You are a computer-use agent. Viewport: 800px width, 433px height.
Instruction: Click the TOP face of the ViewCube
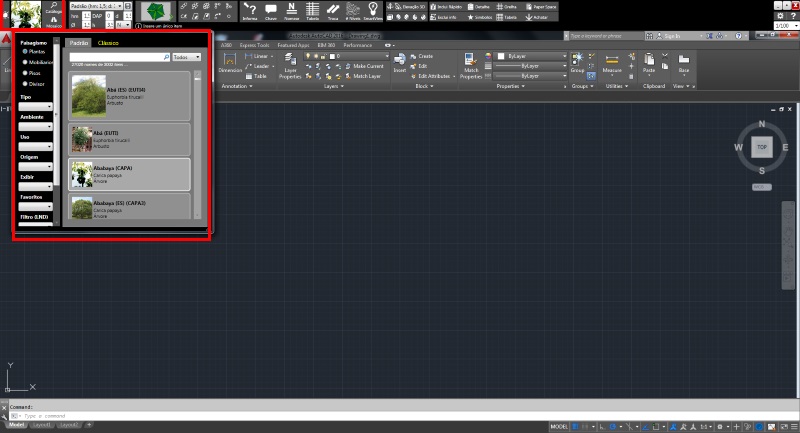[761, 147]
